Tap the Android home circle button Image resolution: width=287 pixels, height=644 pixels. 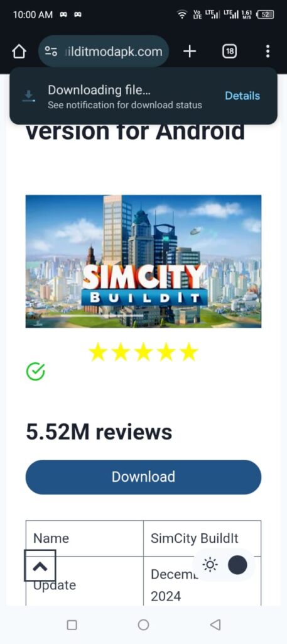[x=143, y=625]
